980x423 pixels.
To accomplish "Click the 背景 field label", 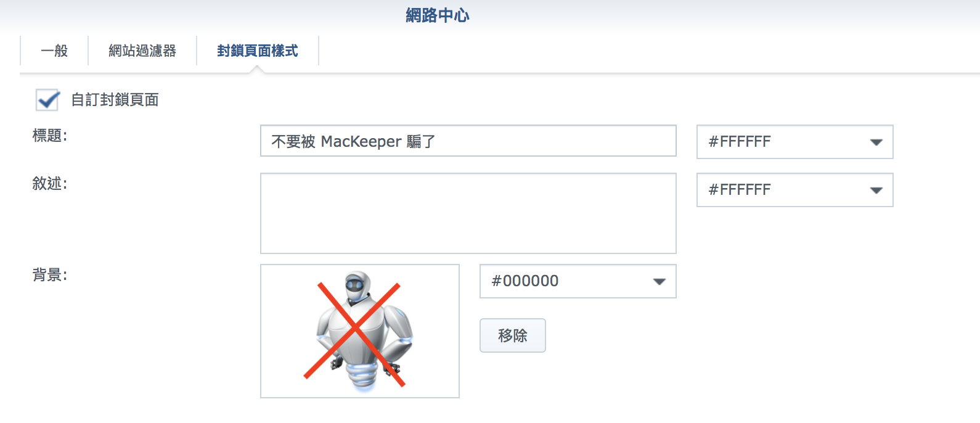I will 50,275.
